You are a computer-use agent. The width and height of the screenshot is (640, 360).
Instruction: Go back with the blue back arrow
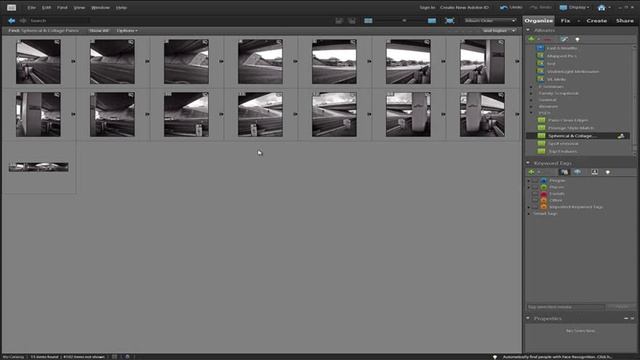[11, 20]
